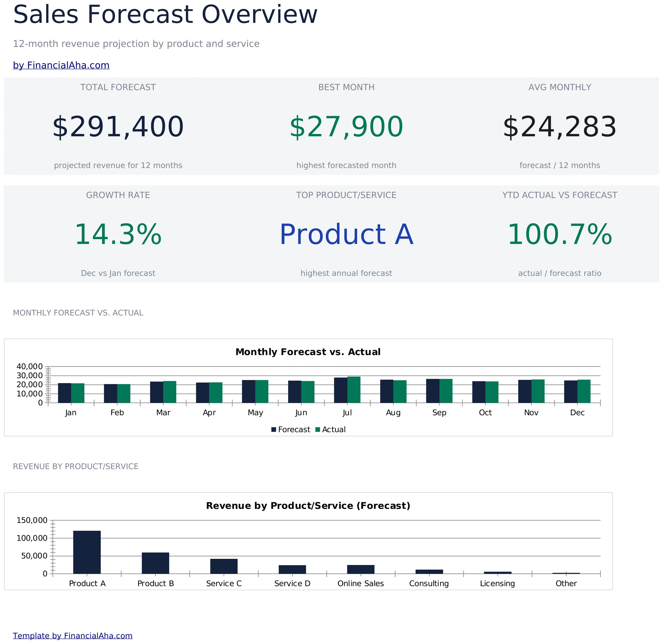Click the Sep forecast bar
Screen dimensions: 663x644
(433, 391)
